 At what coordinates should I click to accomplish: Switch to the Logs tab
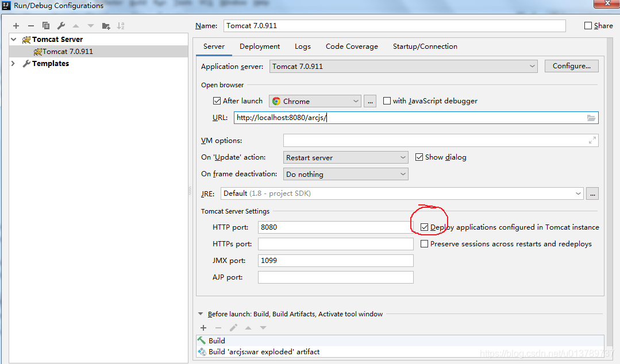[x=302, y=47]
